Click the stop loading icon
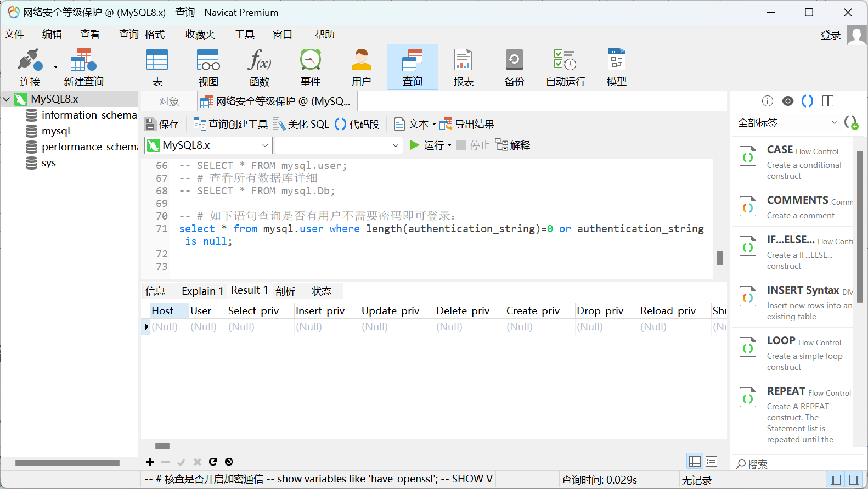The width and height of the screenshot is (868, 489). (229, 462)
